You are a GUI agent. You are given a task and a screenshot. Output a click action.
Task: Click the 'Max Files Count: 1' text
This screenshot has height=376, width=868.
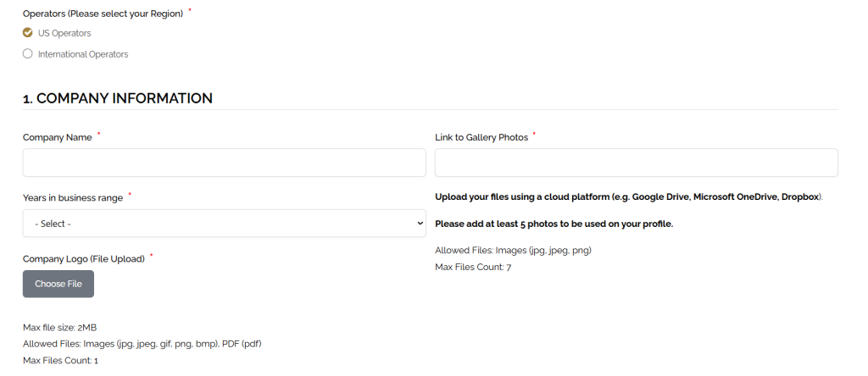pyautogui.click(x=60, y=361)
